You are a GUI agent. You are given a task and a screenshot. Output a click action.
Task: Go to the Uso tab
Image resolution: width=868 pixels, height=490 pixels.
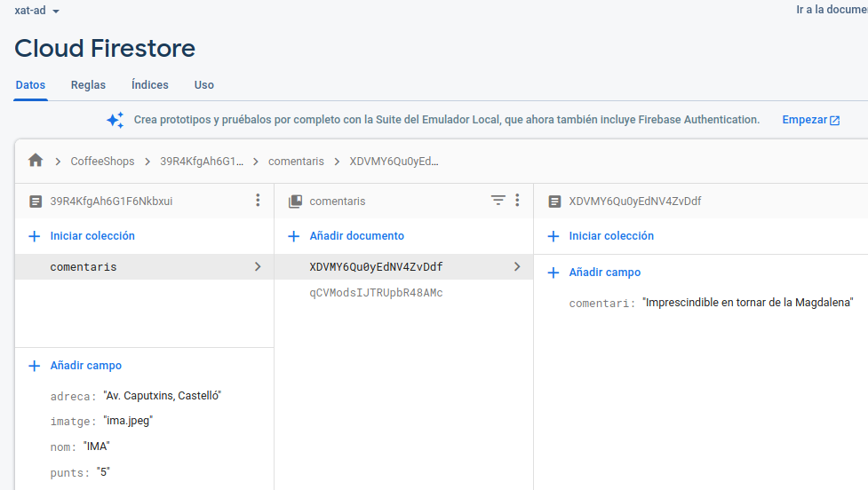(x=204, y=85)
